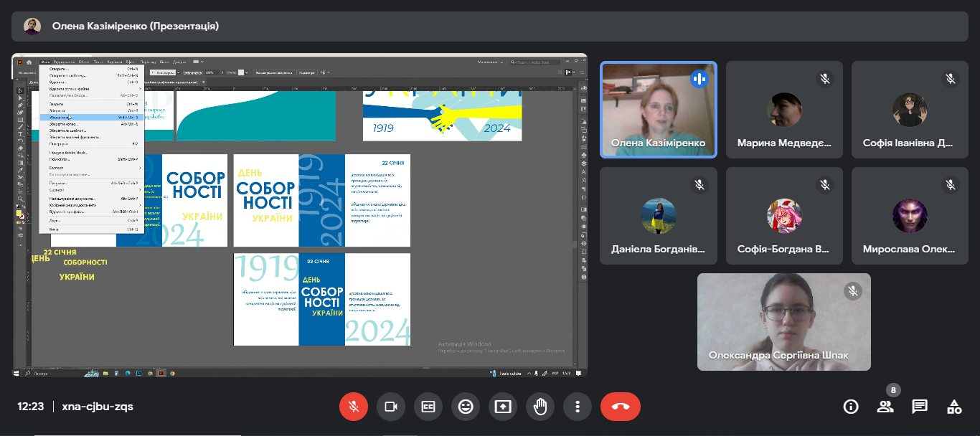Click Windows Start button in shared screen
The width and height of the screenshot is (980, 436).
16,374
